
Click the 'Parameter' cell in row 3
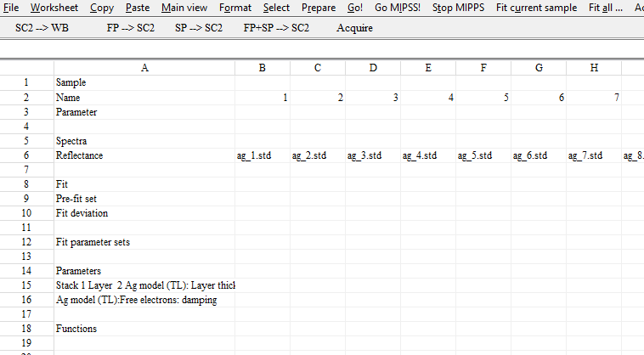click(144, 112)
